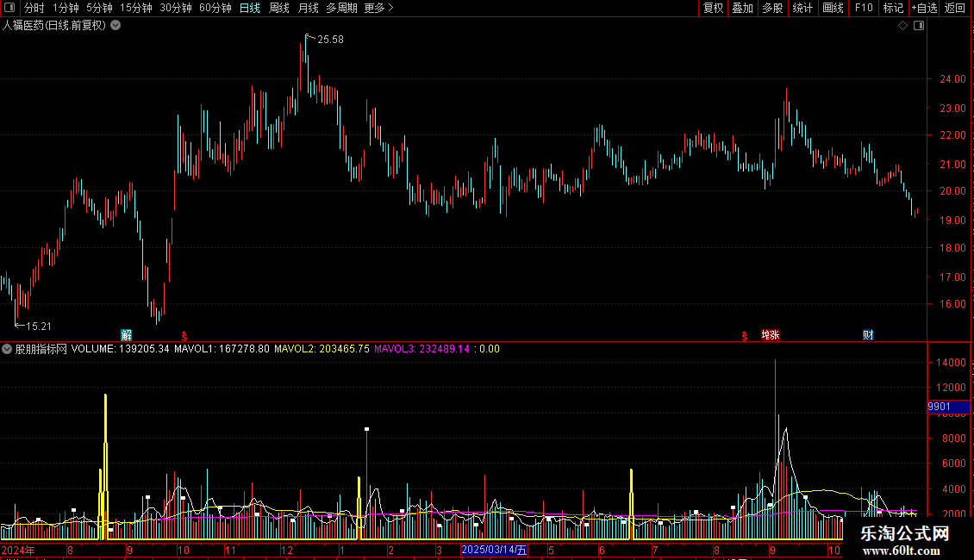Viewport: 974px width, 560px height.
Task: Open the F10 company info
Action: point(863,8)
